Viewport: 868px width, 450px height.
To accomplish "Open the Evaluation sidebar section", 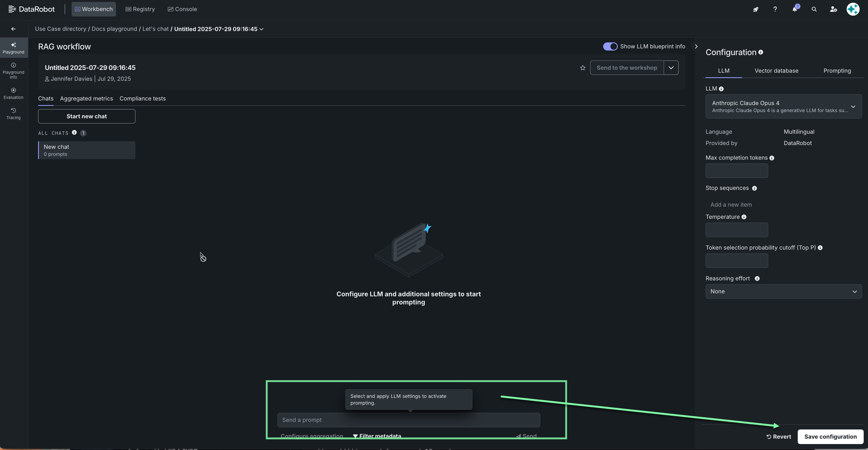I will [x=14, y=93].
